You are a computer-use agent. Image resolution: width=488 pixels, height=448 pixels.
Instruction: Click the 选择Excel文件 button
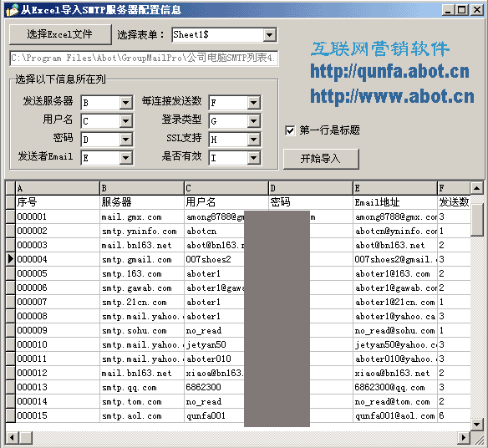60,34
